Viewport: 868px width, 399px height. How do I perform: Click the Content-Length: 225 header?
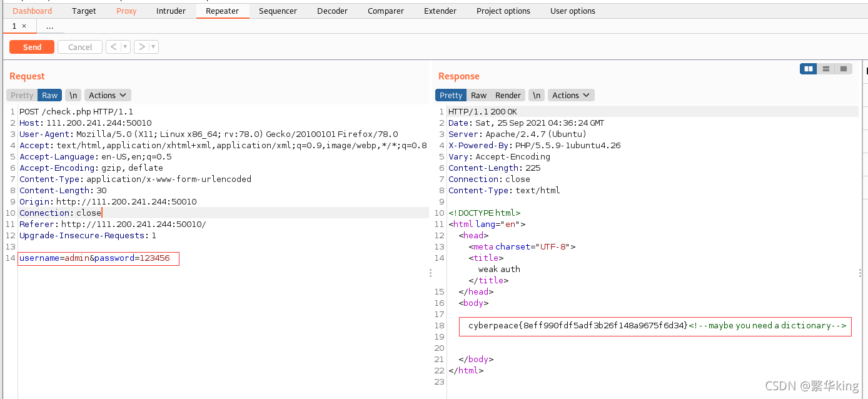pos(495,168)
